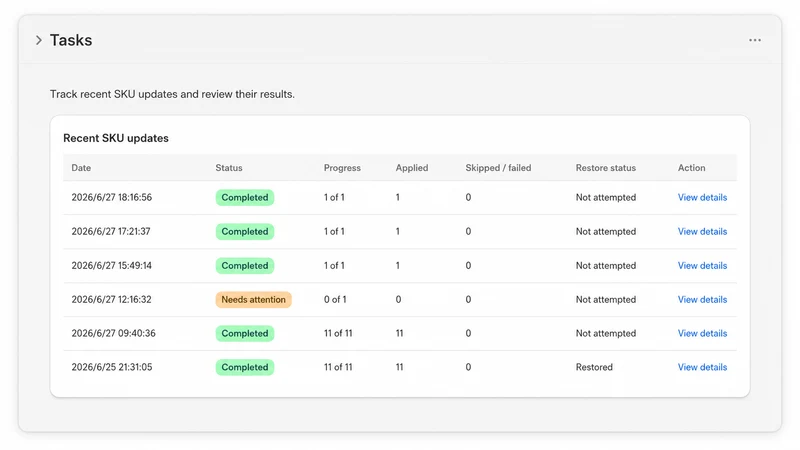The height and width of the screenshot is (450, 800).
Task: Select date 2026/6/27 09:40:36
Action: point(113,333)
